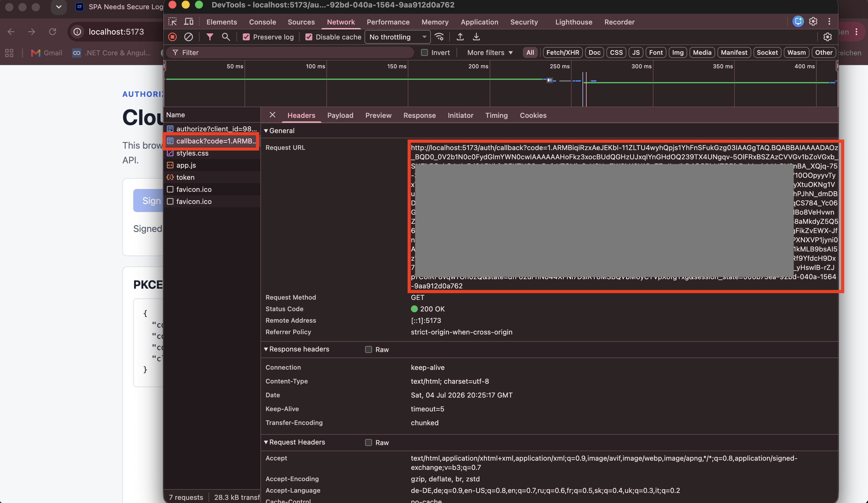Toggle the network filter funnel icon
Screen dimensions: 868x503
click(x=210, y=37)
